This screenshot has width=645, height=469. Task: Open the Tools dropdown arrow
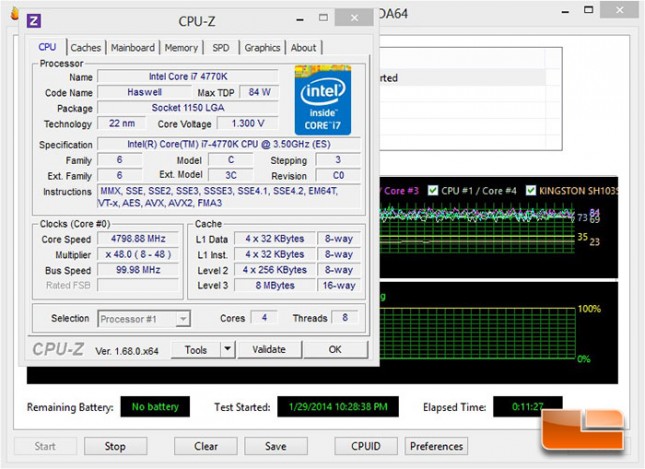(227, 350)
